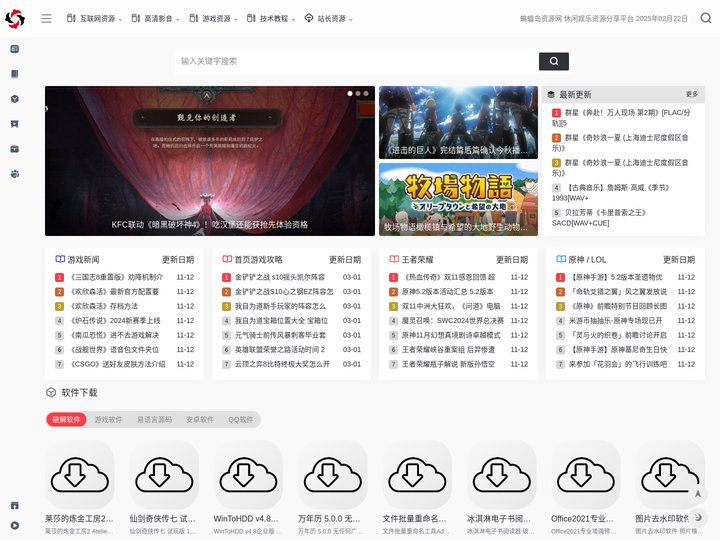Select the 破解软件 tab
This screenshot has height=540, width=720.
click(x=66, y=420)
